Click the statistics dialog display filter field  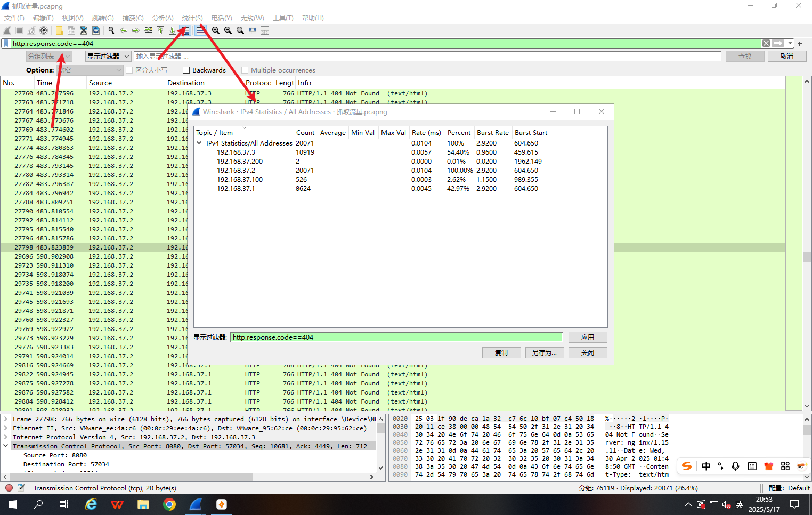[396, 337]
